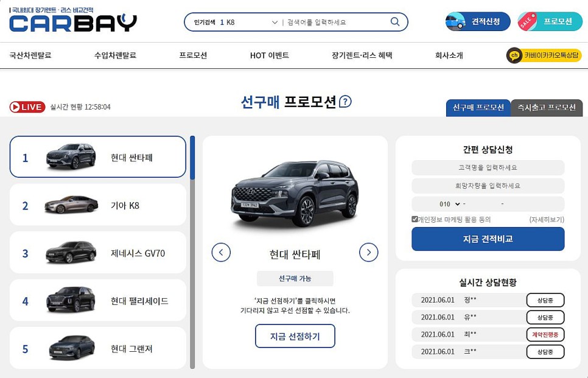This screenshot has width=588, height=378.
Task: Click the search magnifier icon
Action: pyautogui.click(x=395, y=22)
